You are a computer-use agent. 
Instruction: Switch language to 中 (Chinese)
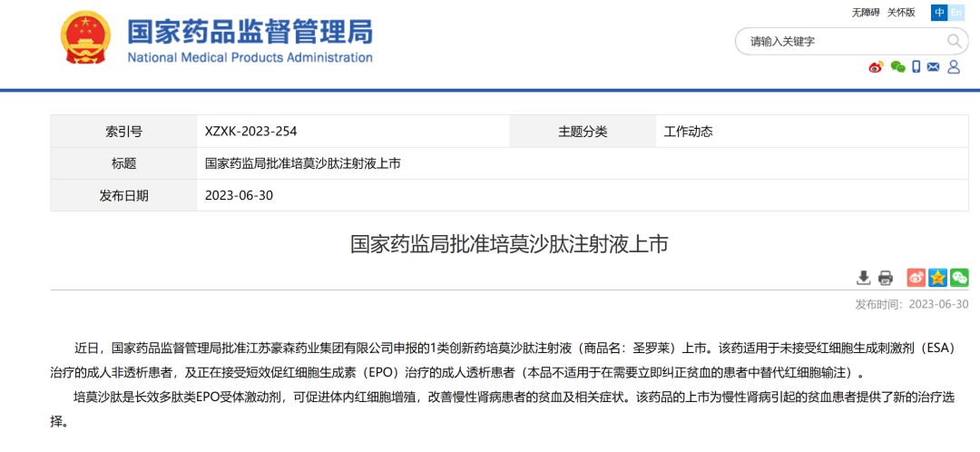938,13
